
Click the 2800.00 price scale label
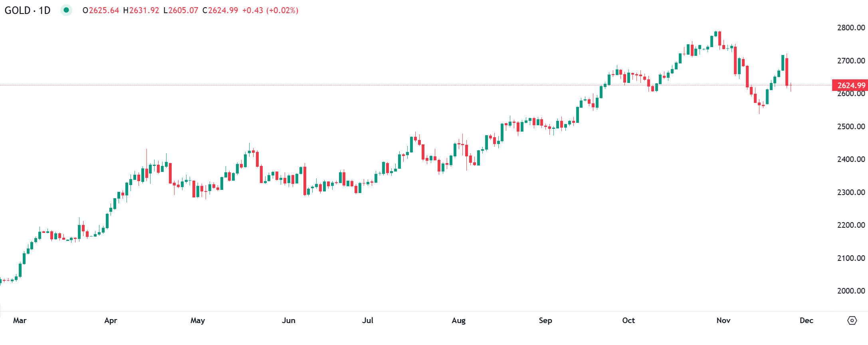pos(851,28)
